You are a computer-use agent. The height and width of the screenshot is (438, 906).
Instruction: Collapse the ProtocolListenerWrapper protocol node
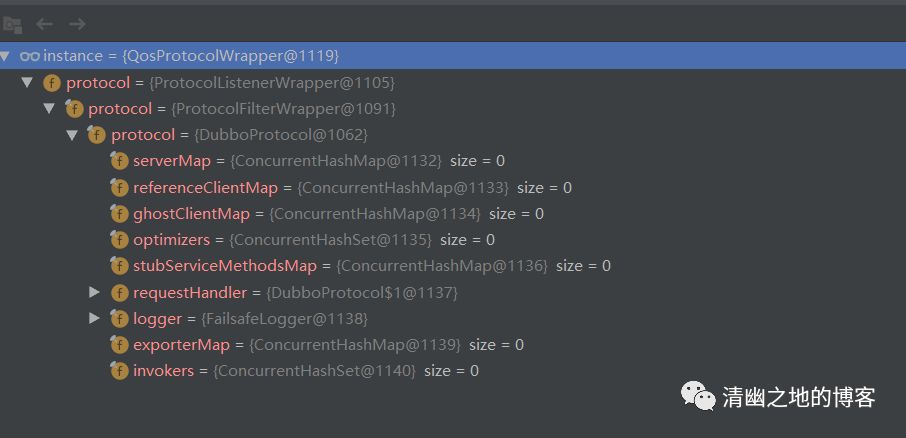click(27, 83)
